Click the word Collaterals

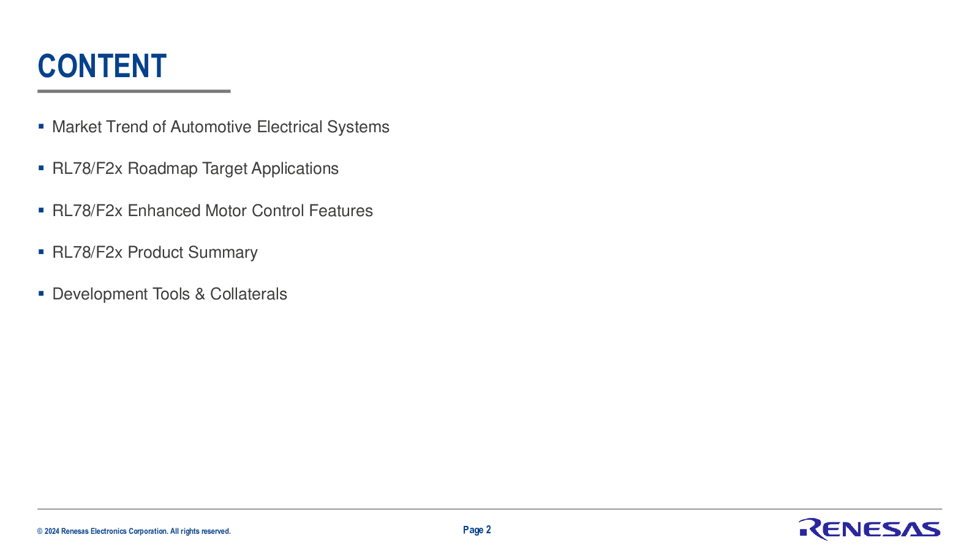click(x=249, y=294)
